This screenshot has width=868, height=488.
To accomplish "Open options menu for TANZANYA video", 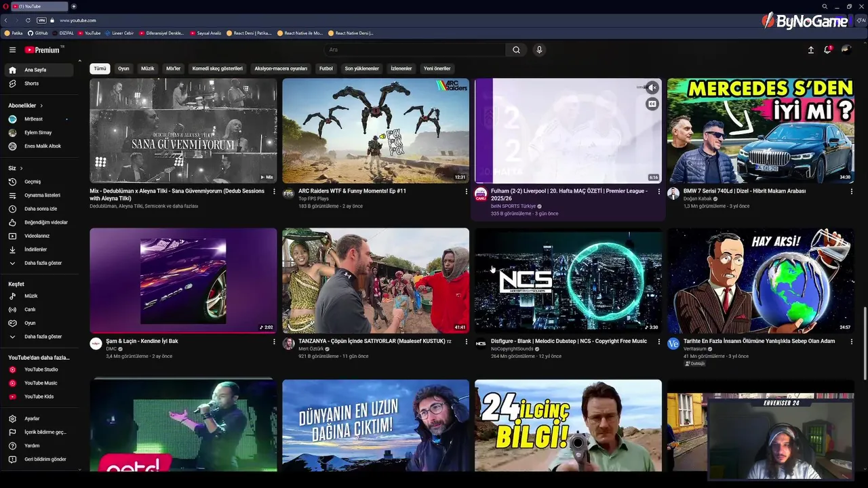I will [467, 342].
